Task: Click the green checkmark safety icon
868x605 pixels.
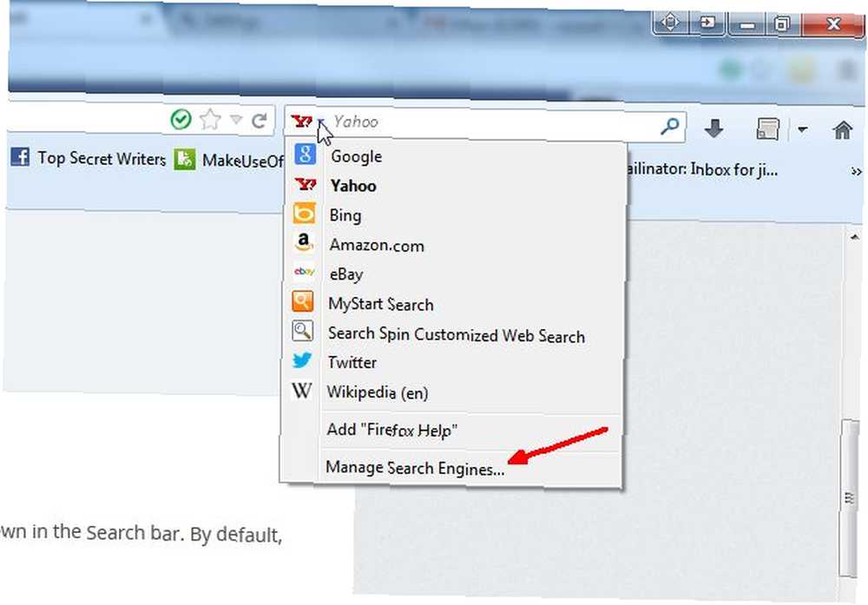Action: pos(181,119)
